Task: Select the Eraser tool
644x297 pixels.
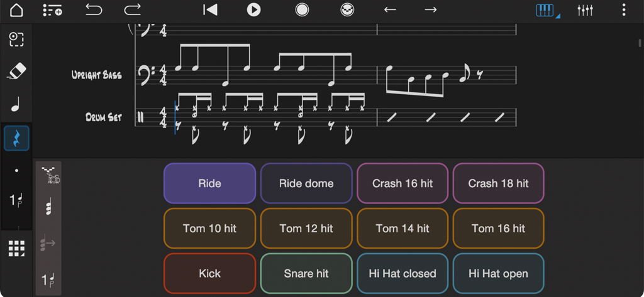Action: [17, 72]
